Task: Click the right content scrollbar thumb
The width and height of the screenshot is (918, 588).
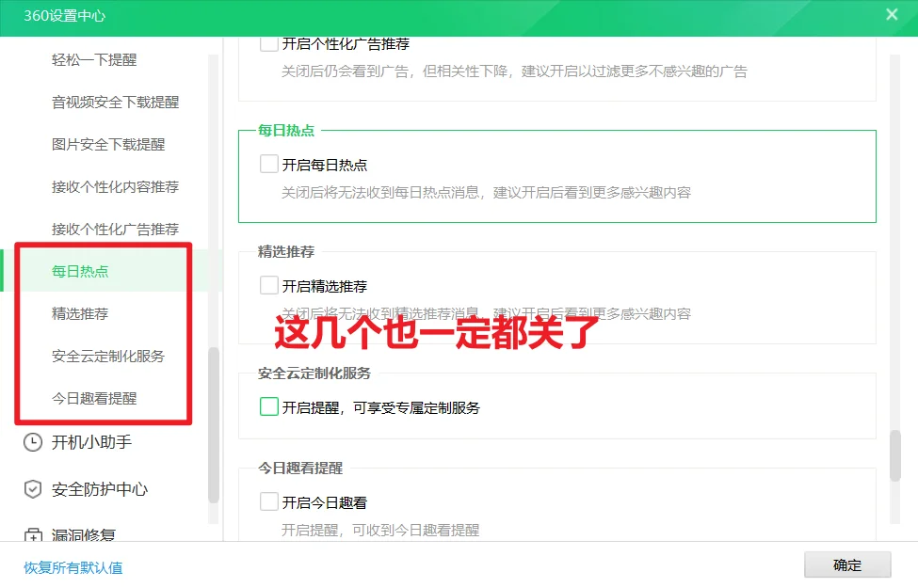Action: coord(895,455)
